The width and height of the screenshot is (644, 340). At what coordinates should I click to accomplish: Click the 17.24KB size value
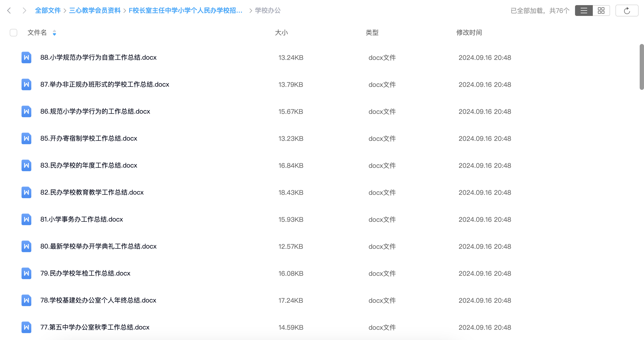[291, 300]
